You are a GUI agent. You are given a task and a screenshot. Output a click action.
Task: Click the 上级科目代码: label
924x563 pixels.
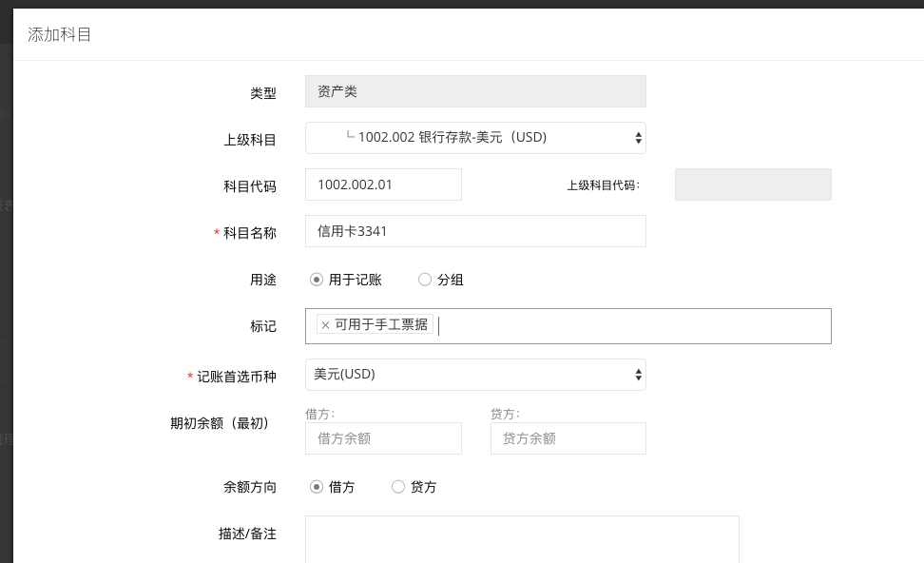pyautogui.click(x=604, y=185)
